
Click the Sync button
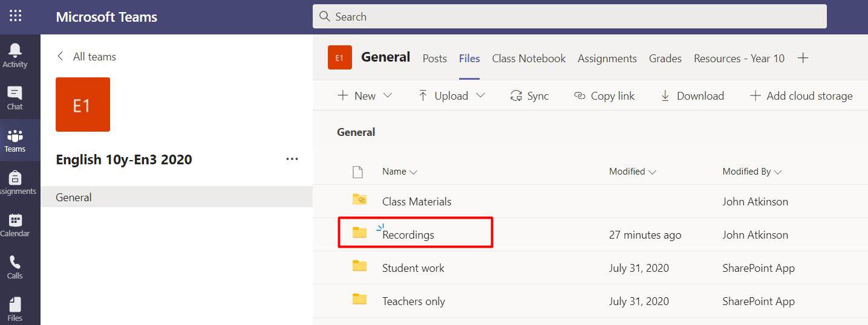click(529, 95)
